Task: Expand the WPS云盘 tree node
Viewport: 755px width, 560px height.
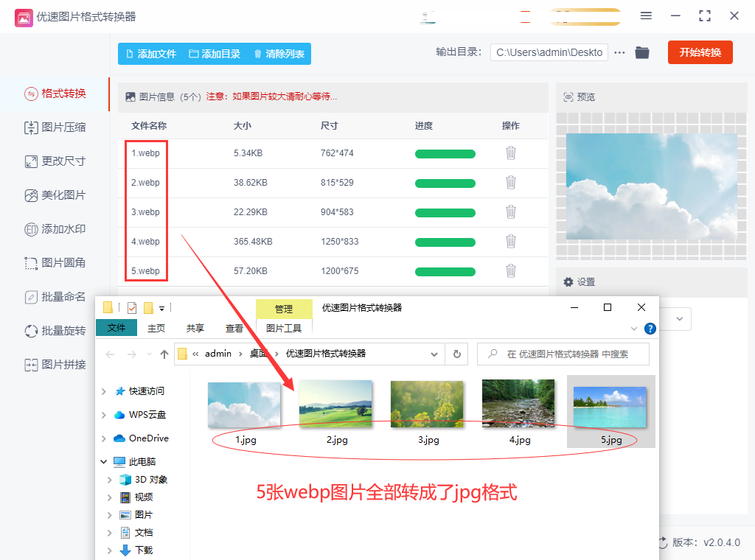Action: point(103,415)
